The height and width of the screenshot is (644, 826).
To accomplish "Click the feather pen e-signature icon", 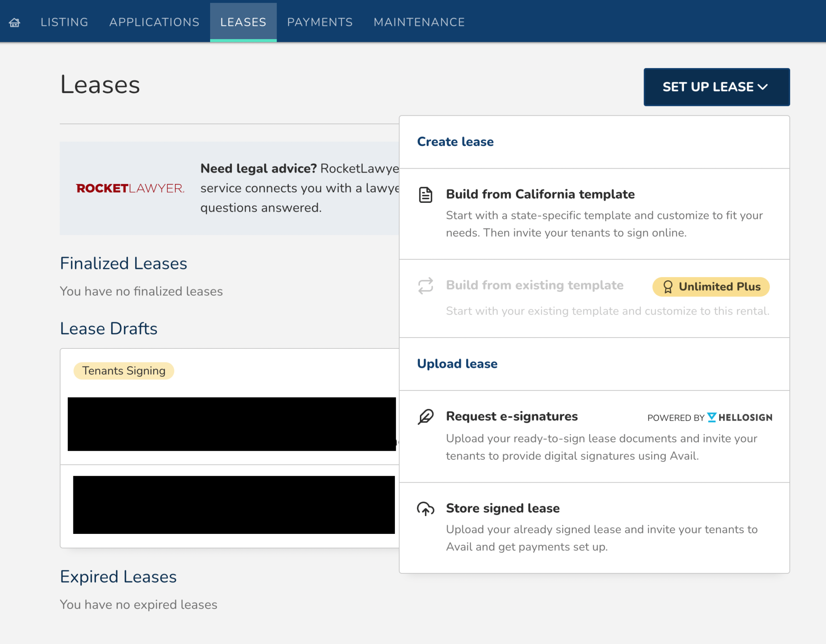I will (426, 417).
